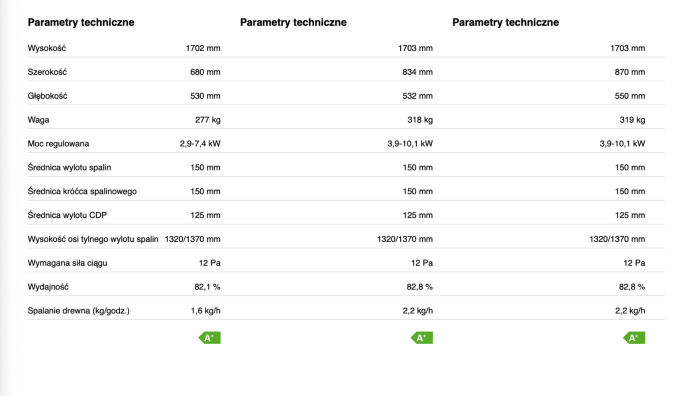Select the 2,9-7,4 kW power value

click(200, 144)
